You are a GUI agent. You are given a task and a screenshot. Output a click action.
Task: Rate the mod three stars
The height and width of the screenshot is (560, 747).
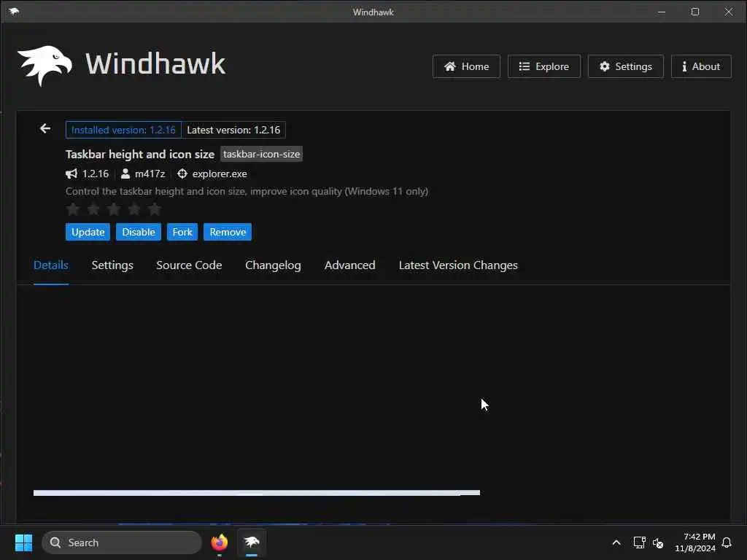click(x=113, y=209)
